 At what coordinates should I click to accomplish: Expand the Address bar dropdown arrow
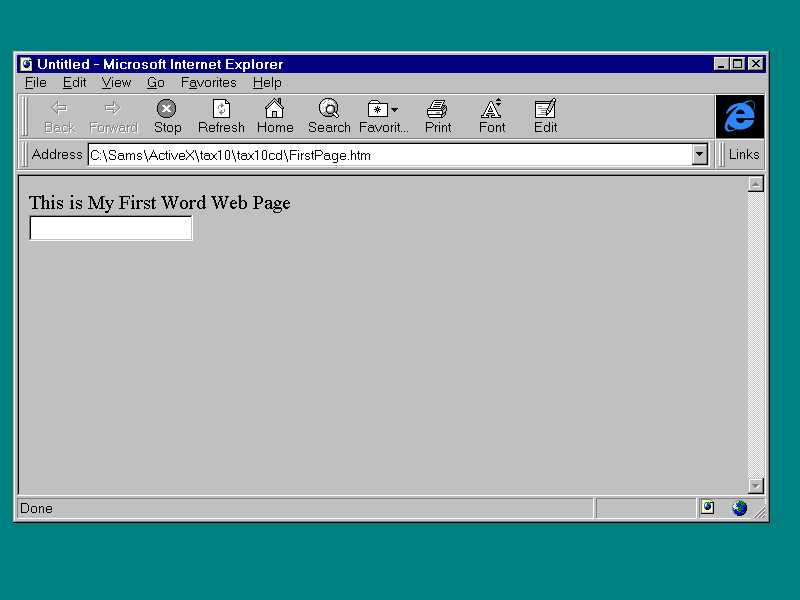point(700,155)
